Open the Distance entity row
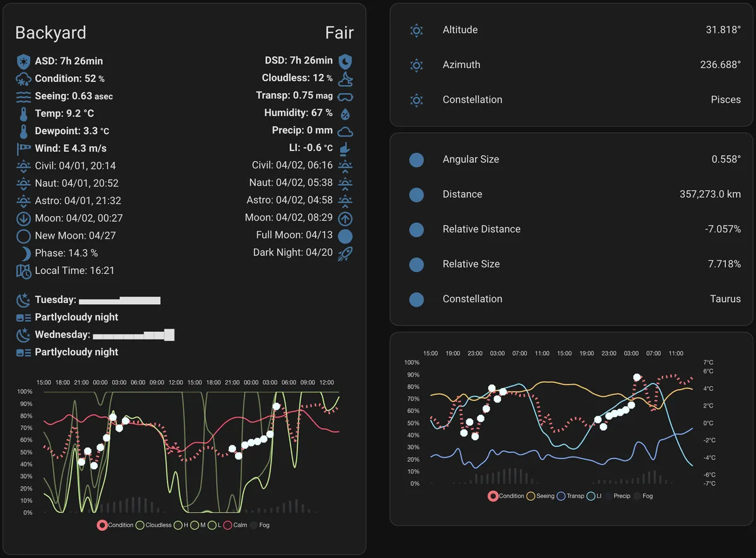This screenshot has height=558, width=756. pyautogui.click(x=571, y=195)
